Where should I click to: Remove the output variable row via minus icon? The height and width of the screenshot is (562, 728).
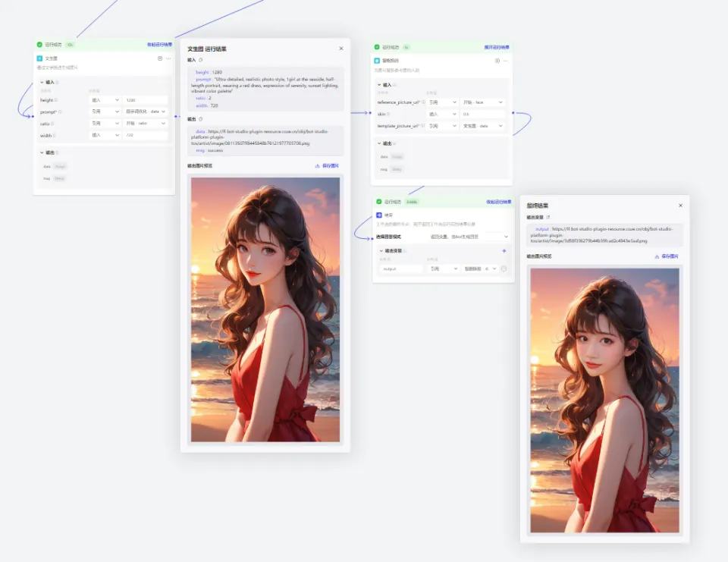pos(504,269)
